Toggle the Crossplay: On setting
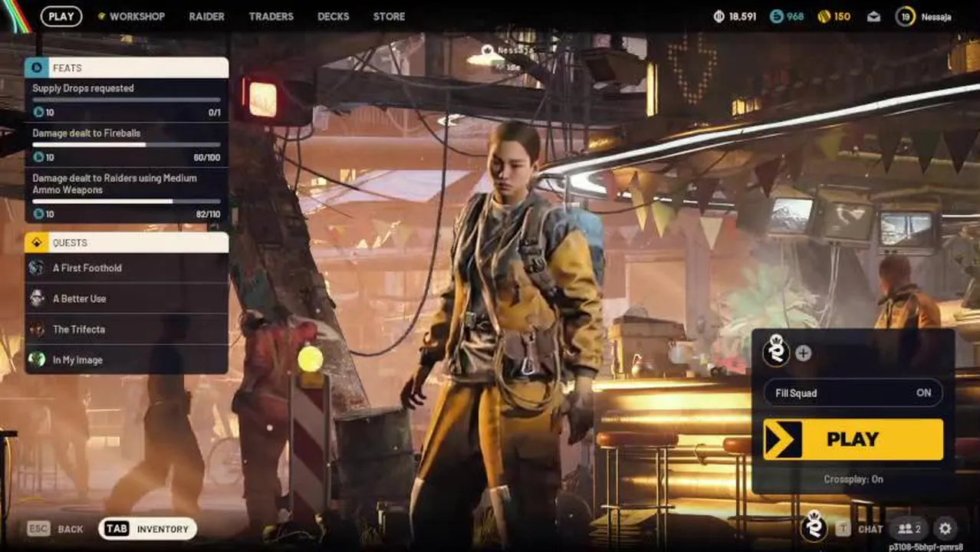980x552 pixels. point(853,479)
